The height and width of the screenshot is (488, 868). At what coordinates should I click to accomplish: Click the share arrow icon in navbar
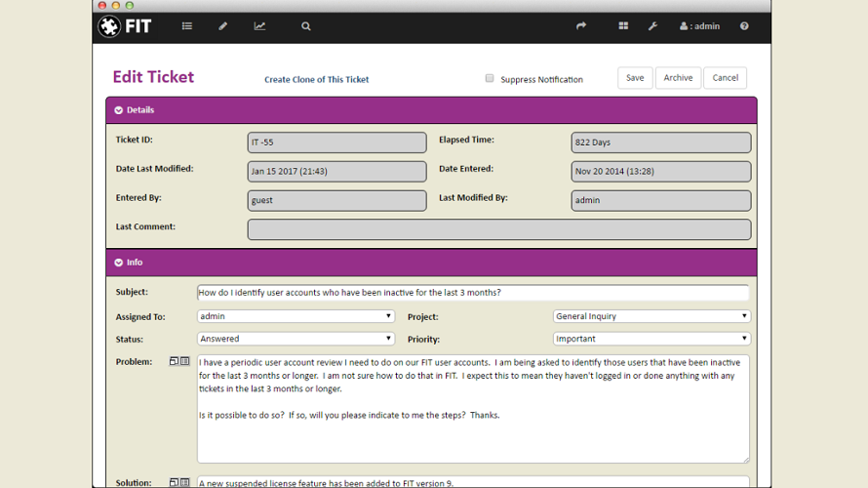[x=581, y=26]
